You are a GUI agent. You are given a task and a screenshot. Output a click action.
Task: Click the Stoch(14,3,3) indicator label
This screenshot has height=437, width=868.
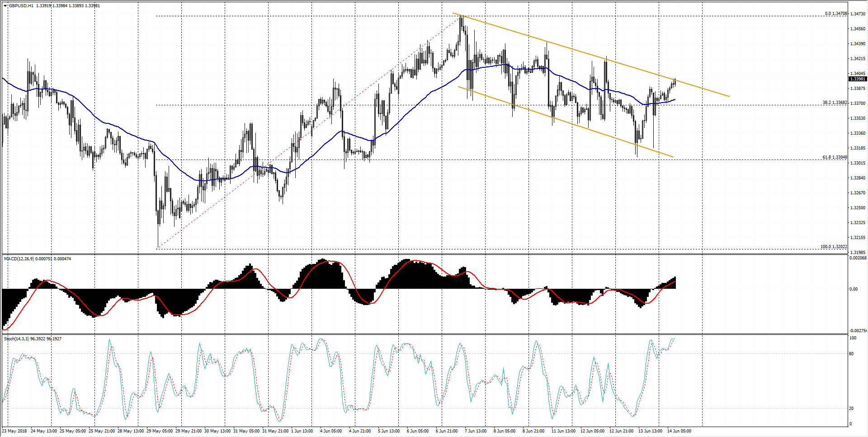point(16,339)
